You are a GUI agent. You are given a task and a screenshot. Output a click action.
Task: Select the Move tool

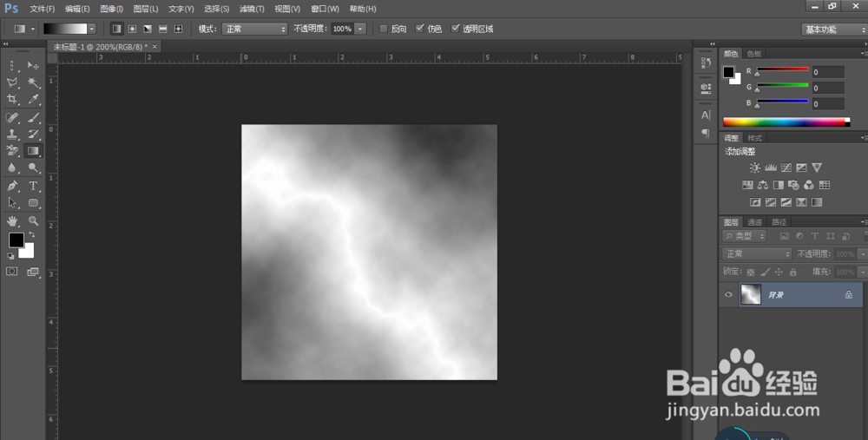point(33,66)
